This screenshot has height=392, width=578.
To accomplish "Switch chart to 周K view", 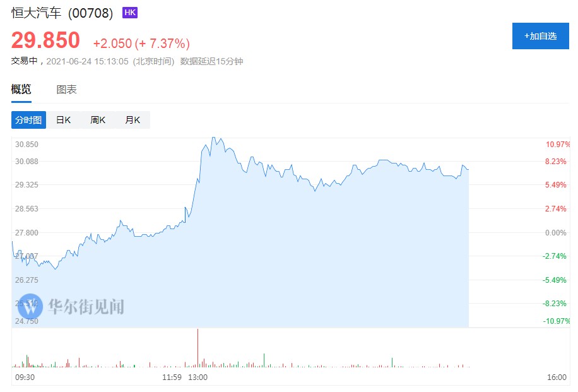I will (x=98, y=120).
